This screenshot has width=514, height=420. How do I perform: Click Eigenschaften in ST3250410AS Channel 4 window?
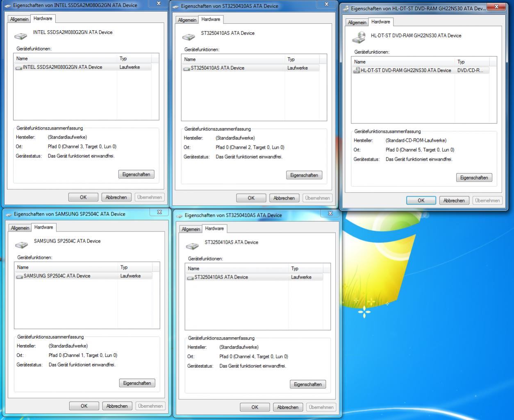tap(308, 384)
